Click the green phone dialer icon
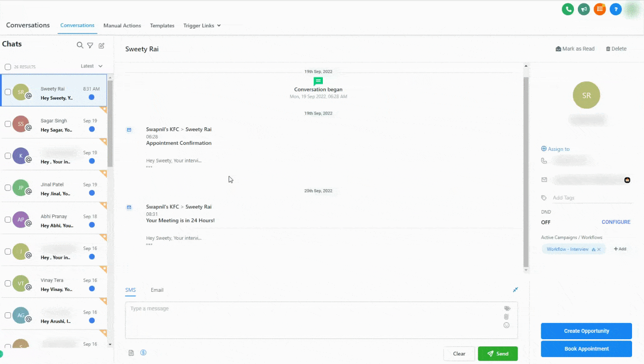This screenshot has width=644, height=364. pyautogui.click(x=568, y=9)
